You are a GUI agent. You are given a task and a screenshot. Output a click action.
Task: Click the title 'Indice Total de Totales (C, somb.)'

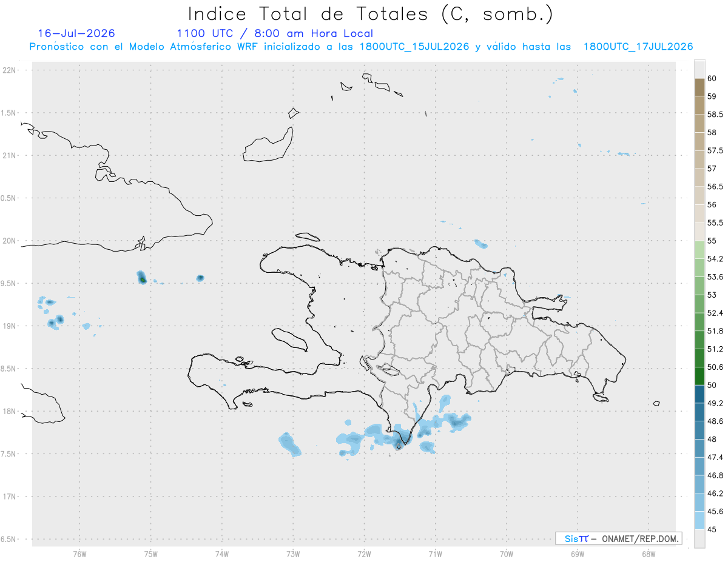[x=370, y=13]
